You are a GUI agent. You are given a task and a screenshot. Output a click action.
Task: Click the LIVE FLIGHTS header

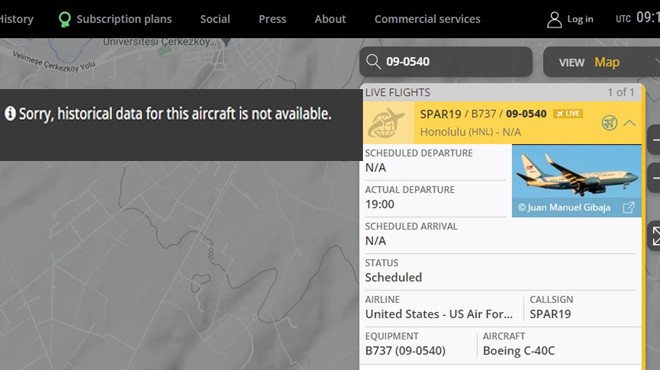[x=398, y=93]
